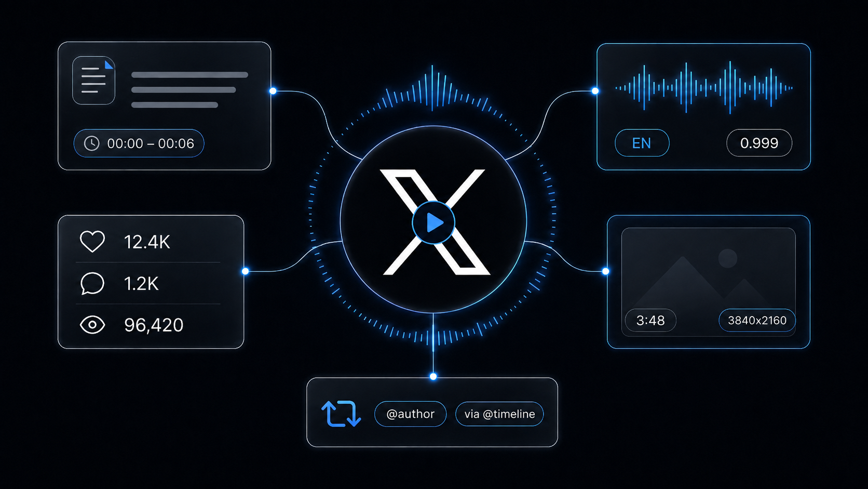Click the 3840x2160 resolution badge
Screen dimensions: 868x489
[x=757, y=321]
